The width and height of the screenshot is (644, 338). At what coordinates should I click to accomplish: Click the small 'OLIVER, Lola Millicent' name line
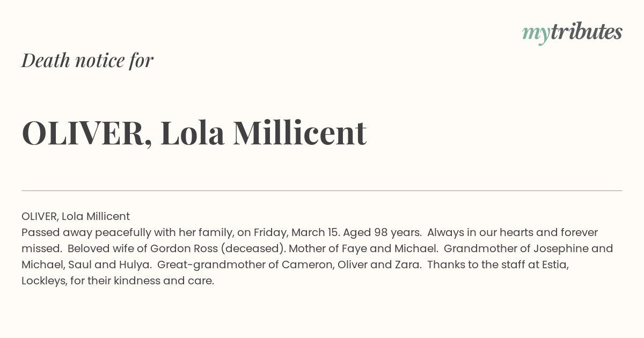tap(76, 216)
